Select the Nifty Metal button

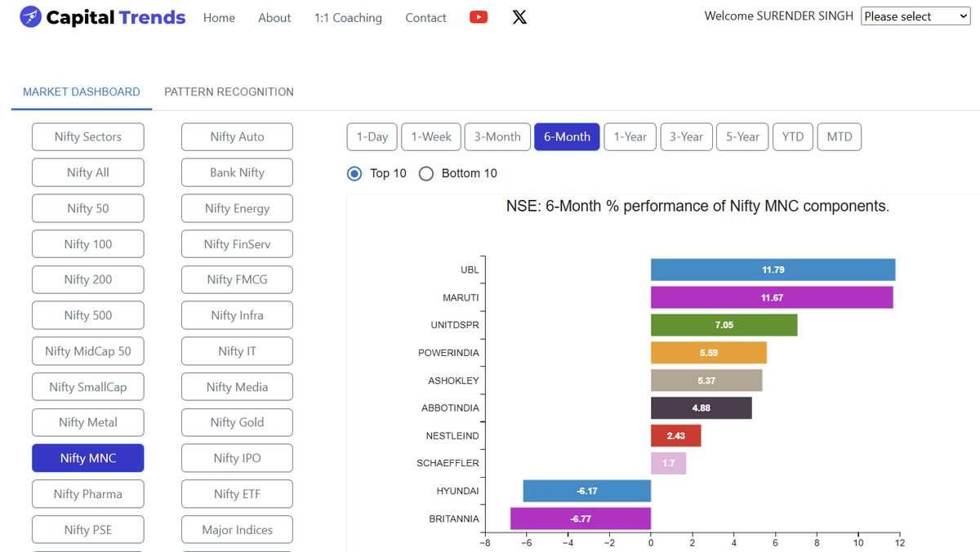pyautogui.click(x=88, y=422)
